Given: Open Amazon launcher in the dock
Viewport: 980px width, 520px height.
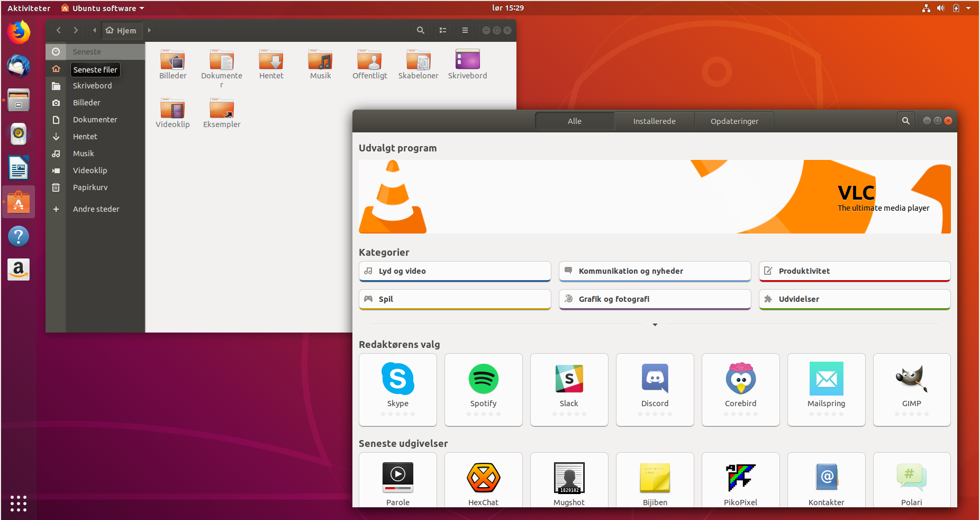Looking at the screenshot, I should (19, 270).
